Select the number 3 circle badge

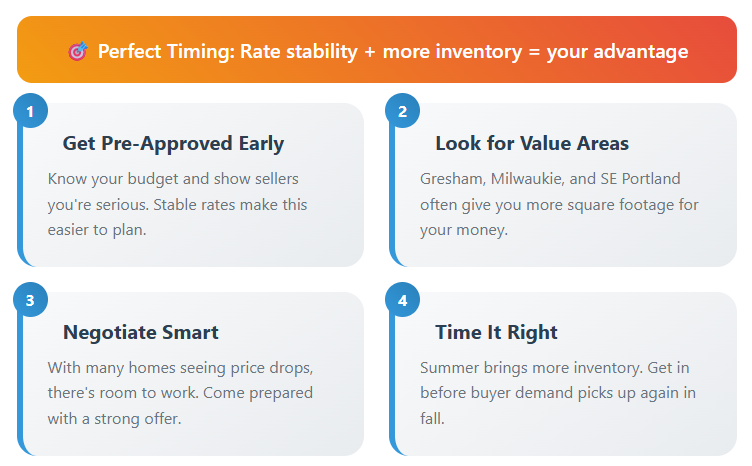coord(30,300)
